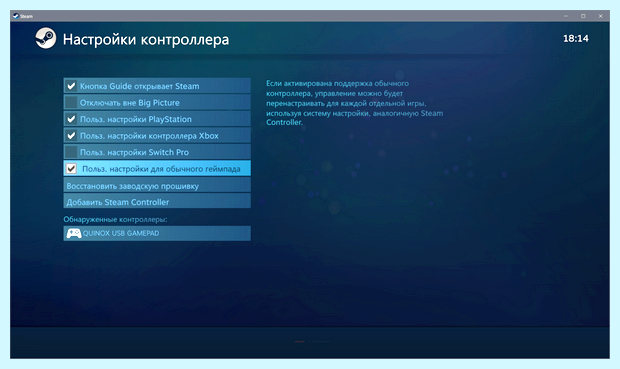Select the QUINOX USB GAMEPAD controller entry
Viewport: 620px width, 369px height.
click(157, 233)
